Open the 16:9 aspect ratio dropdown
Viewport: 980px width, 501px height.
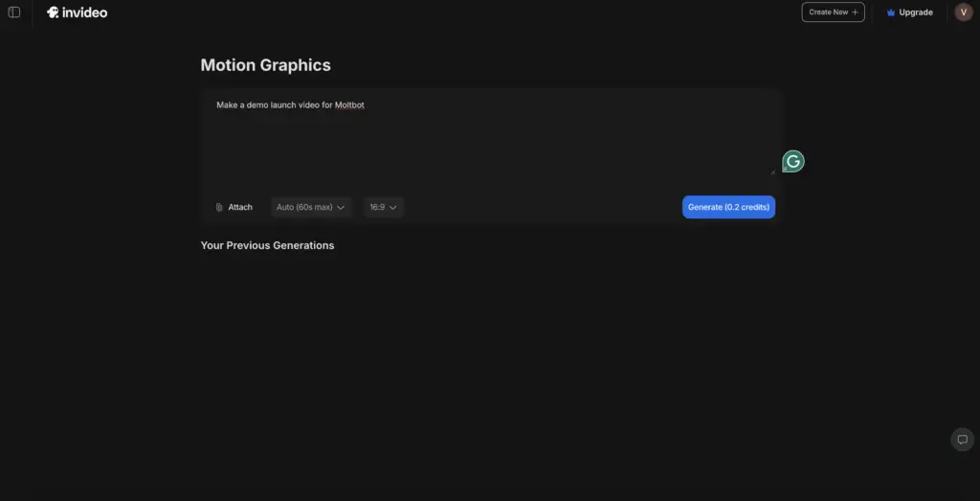(383, 207)
